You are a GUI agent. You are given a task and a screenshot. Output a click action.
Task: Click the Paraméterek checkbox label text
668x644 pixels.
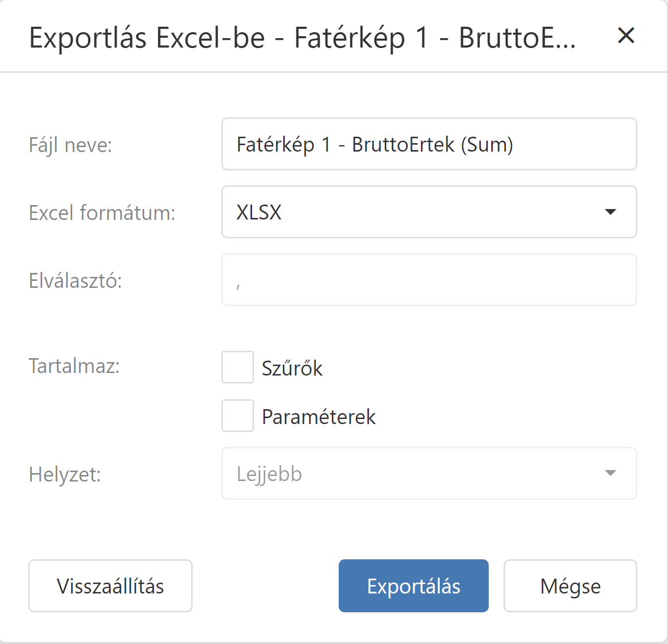pos(318,417)
